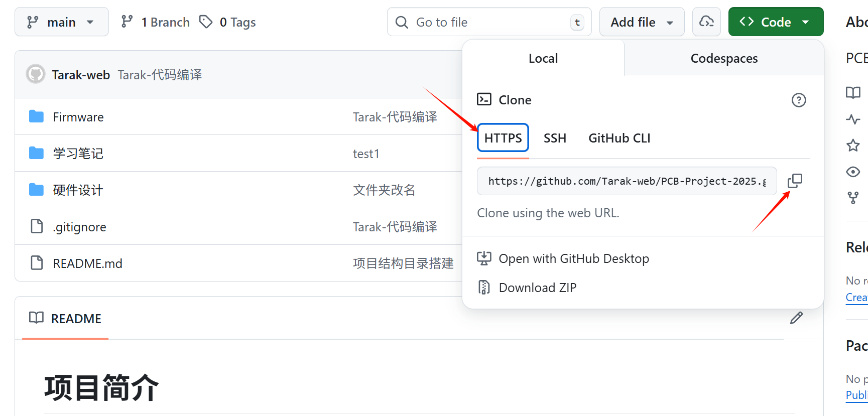Click the forks icon in About sidebar
The image size is (868, 416).
(853, 198)
